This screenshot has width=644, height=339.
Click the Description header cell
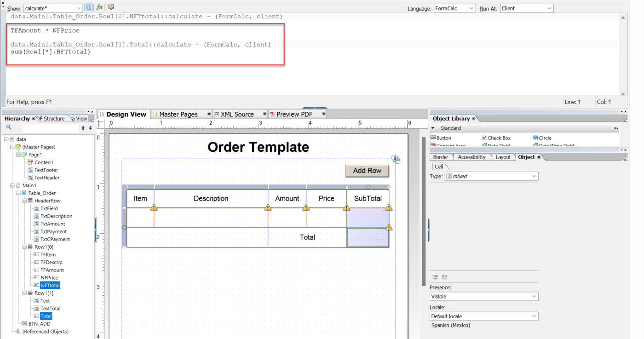(211, 199)
